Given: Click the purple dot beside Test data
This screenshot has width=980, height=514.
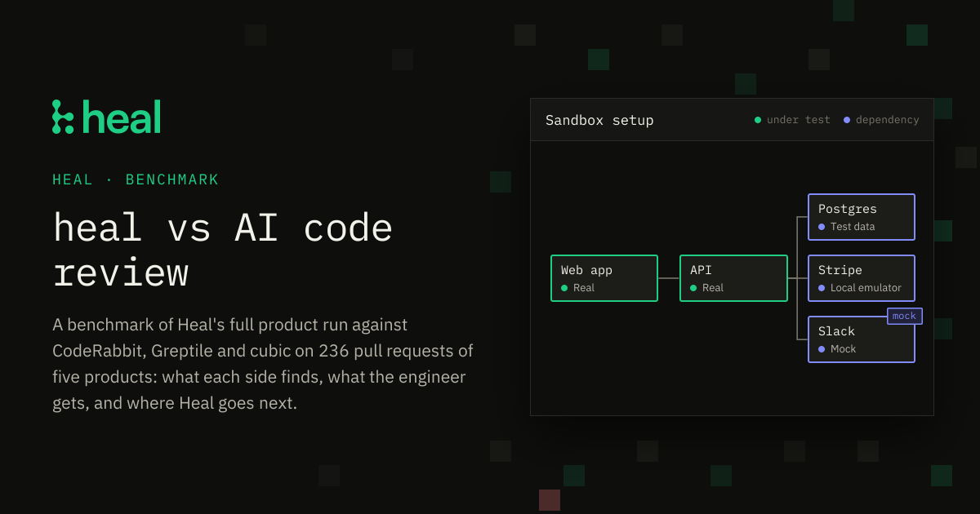Looking at the screenshot, I should tap(822, 227).
